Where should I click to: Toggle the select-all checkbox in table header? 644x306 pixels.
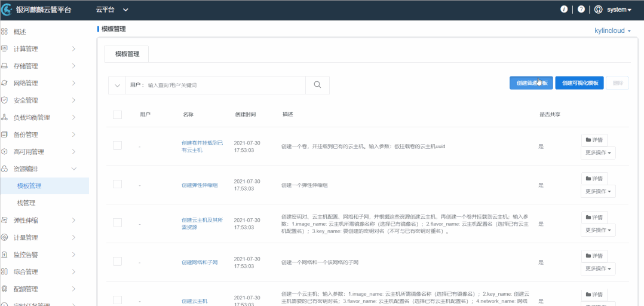(x=117, y=114)
